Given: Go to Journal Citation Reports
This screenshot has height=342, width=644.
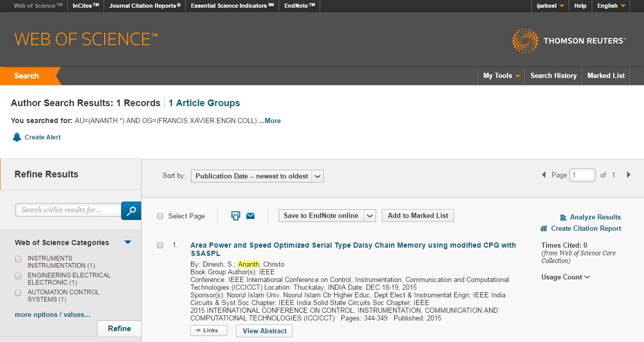Looking at the screenshot, I should 145,6.
